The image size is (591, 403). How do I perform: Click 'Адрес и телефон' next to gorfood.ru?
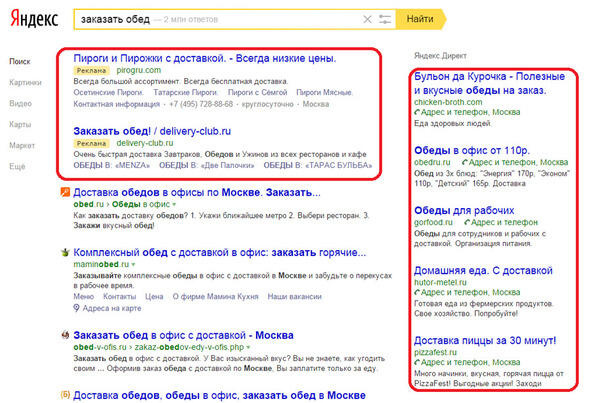click(504, 222)
